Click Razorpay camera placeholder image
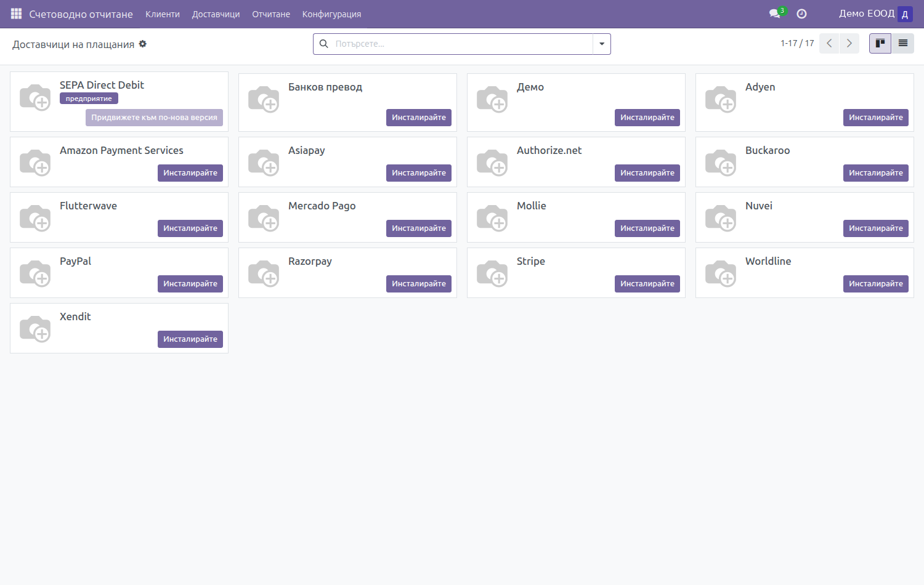 264,274
